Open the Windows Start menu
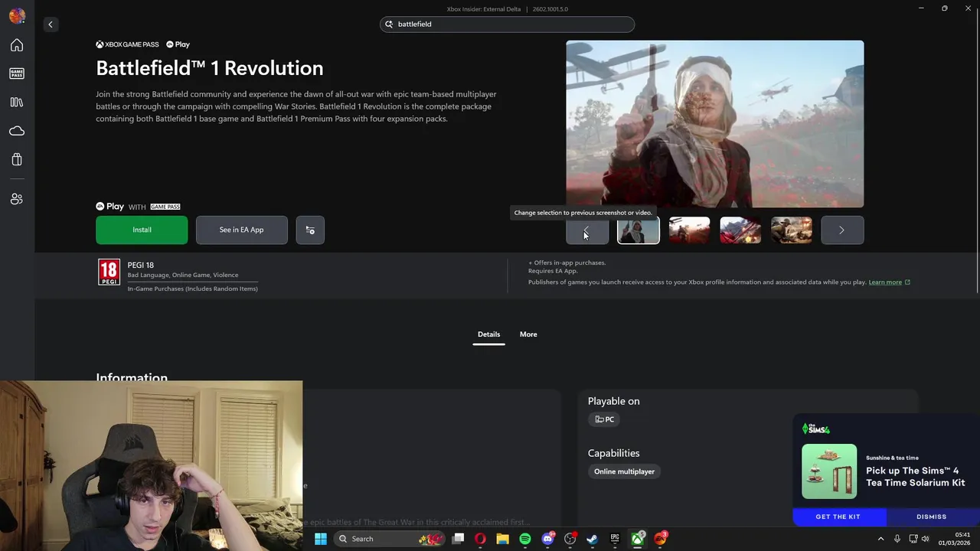Viewport: 980px width, 551px height. point(321,539)
